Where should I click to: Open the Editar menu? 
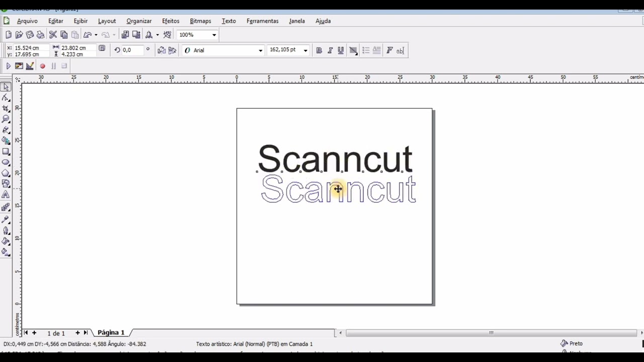click(x=56, y=21)
